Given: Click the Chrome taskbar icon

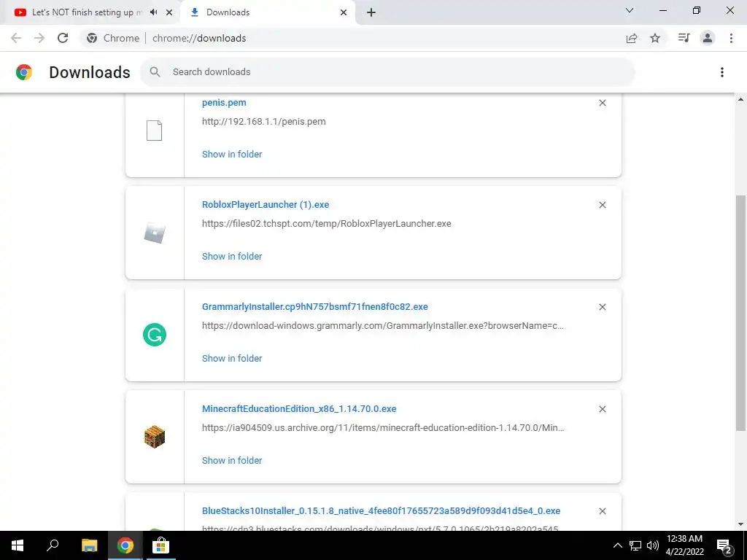Looking at the screenshot, I should (x=125, y=545).
